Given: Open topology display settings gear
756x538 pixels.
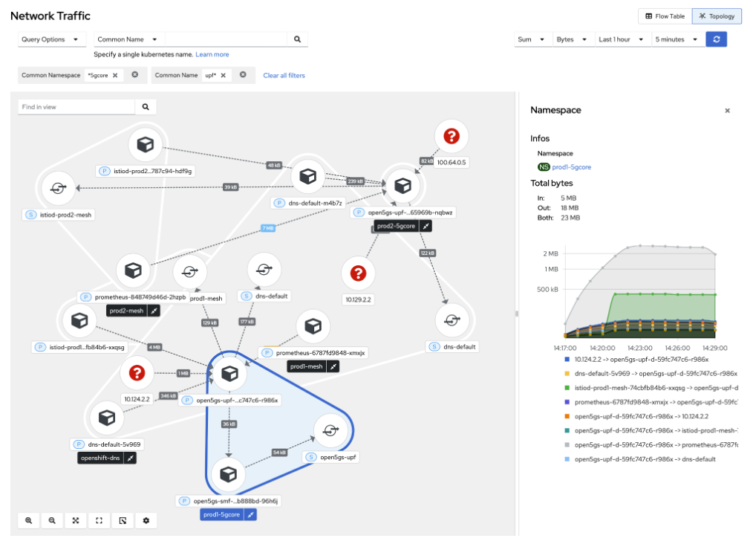Looking at the screenshot, I should point(146,521).
